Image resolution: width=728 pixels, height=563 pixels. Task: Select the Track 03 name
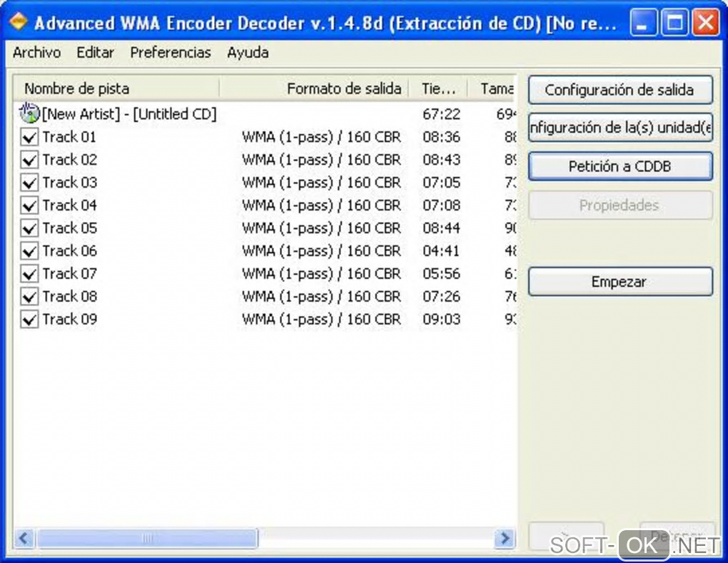[x=70, y=183]
